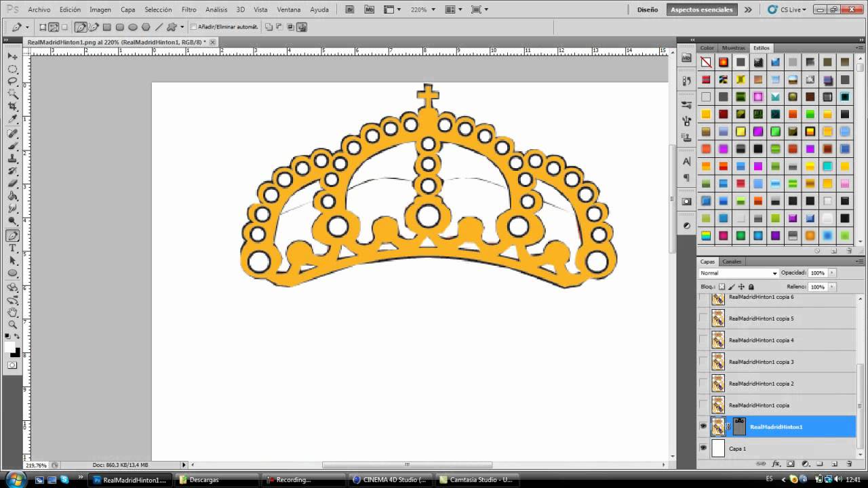Select the Eyedropper tool

click(x=12, y=120)
